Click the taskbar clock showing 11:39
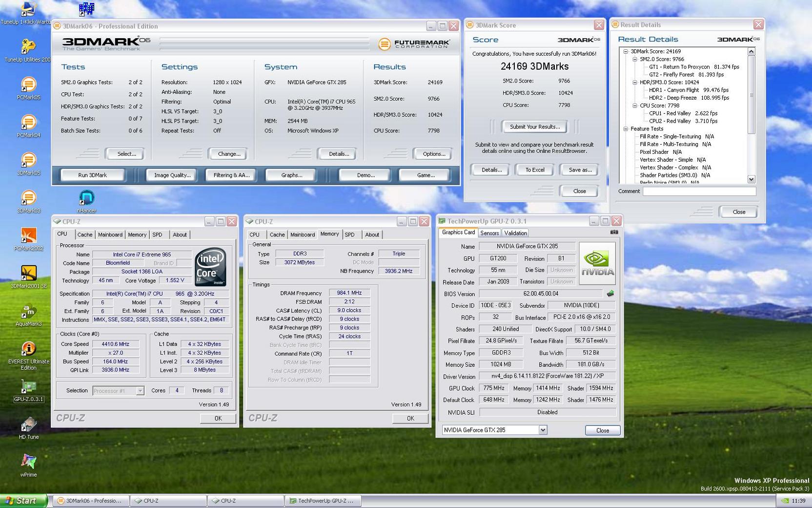812x508 pixels. coord(798,501)
